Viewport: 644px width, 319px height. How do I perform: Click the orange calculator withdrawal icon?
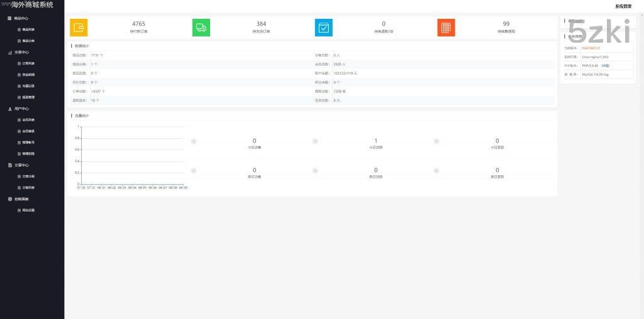pos(447,28)
